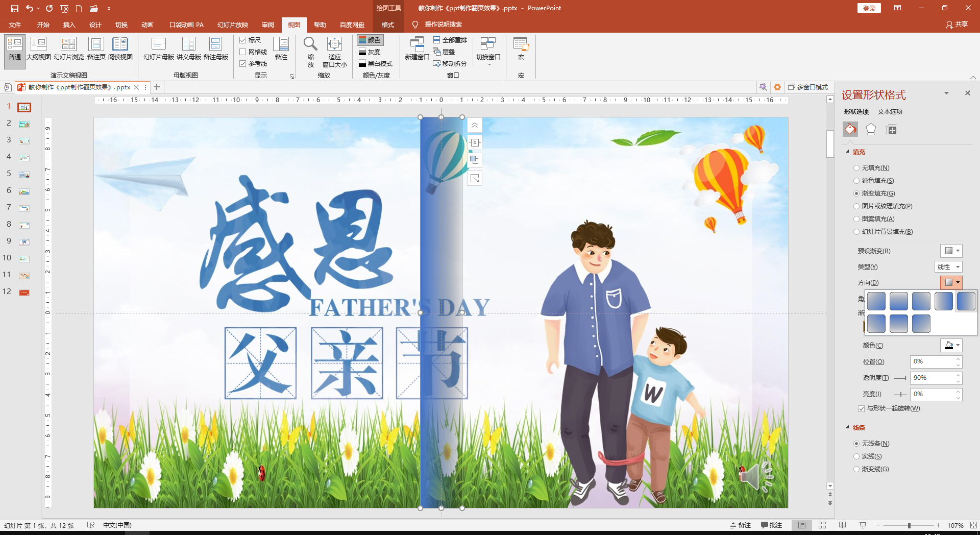Open gradient Type (类型) dropdown showing 线性
This screenshot has height=535, width=980.
[948, 266]
